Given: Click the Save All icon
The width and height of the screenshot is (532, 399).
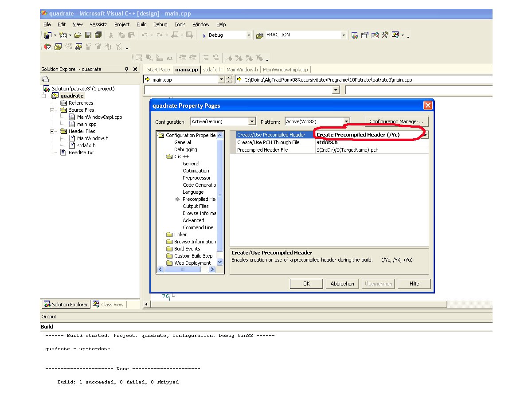Looking at the screenshot, I should (x=98, y=35).
